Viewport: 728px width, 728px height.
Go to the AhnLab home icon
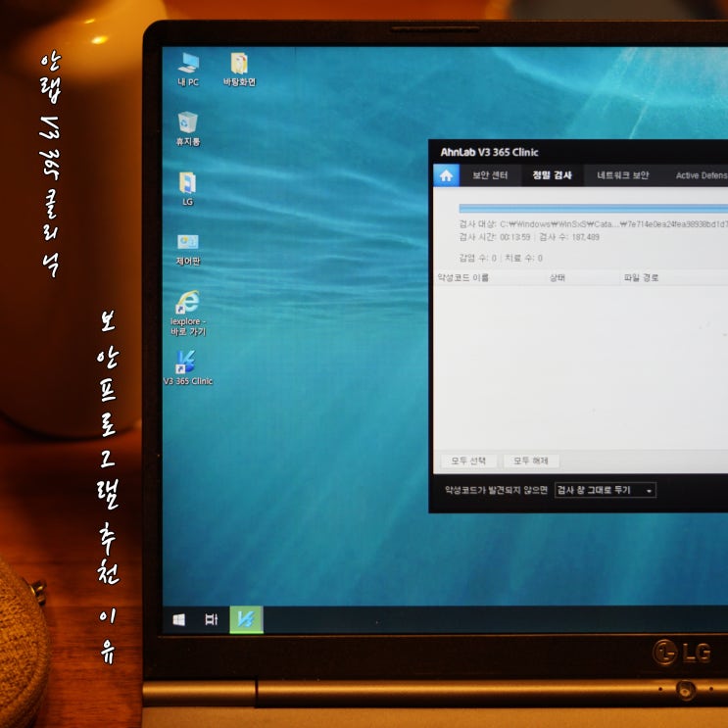tap(446, 175)
